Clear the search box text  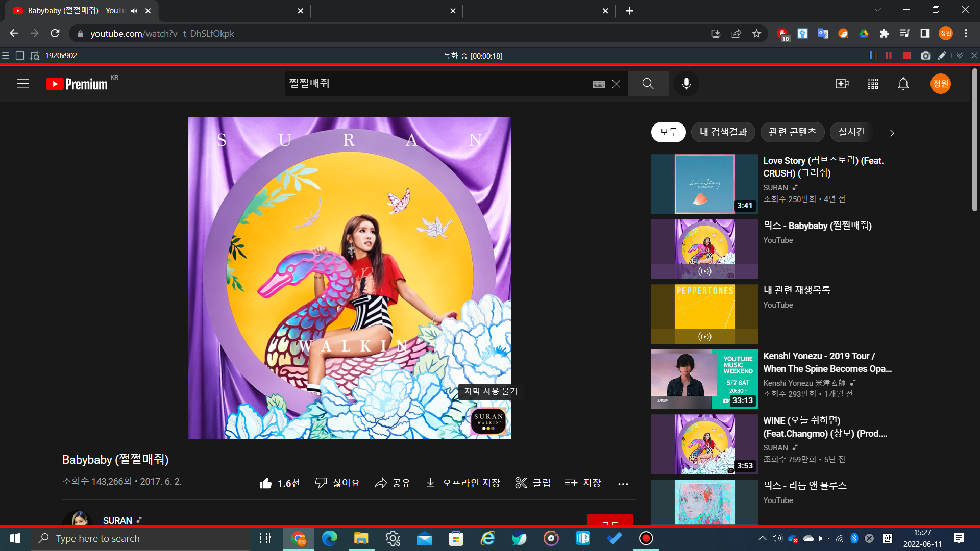point(616,84)
